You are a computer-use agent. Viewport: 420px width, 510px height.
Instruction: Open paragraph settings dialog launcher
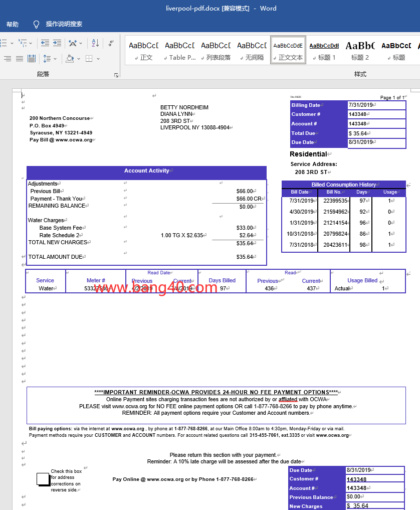116,75
